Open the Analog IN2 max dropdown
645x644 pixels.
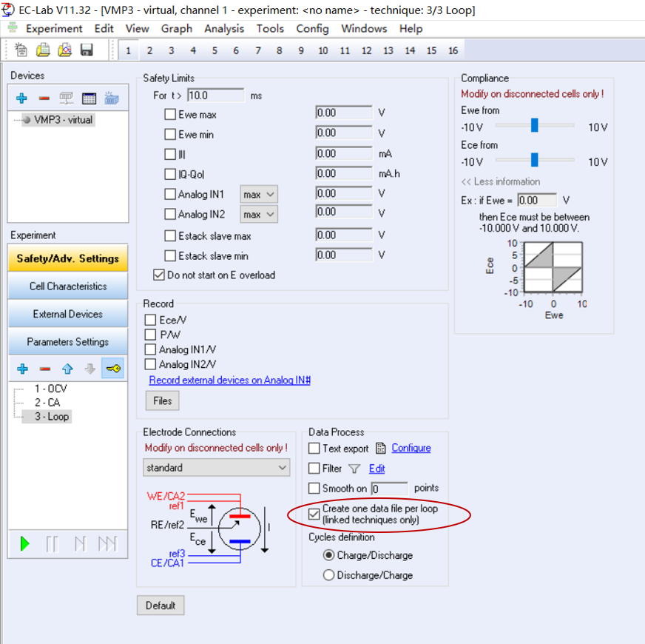[258, 215]
